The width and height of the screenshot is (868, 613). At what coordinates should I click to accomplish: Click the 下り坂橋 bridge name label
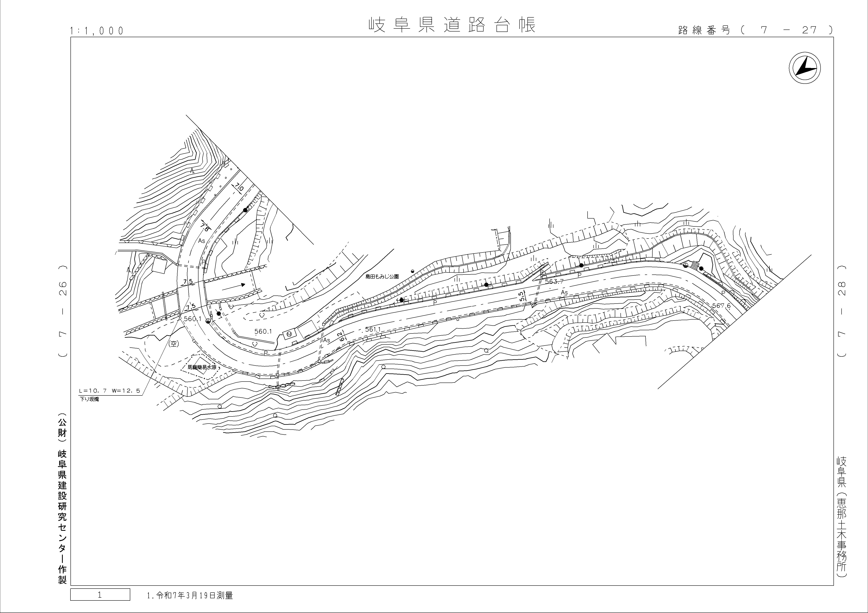point(89,399)
